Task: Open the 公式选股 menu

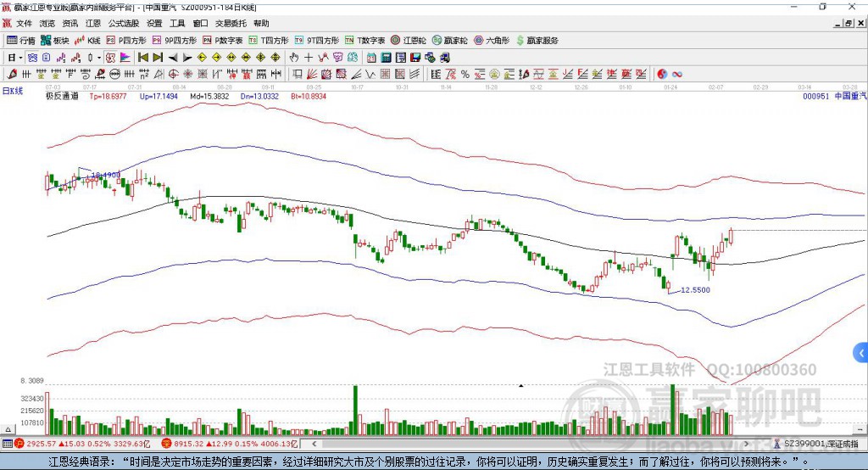Action: [x=124, y=23]
